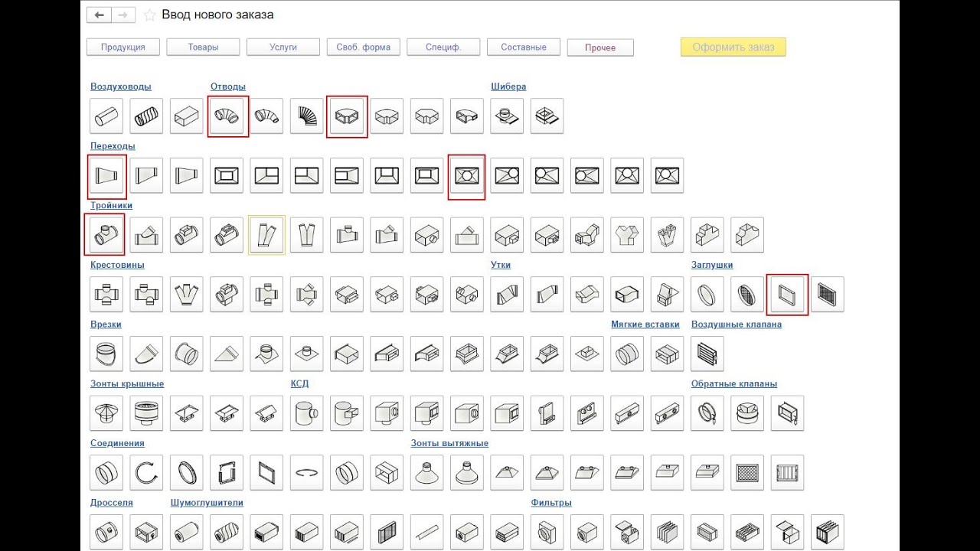Choose the round umbrella cowl under Зонты крышные
This screenshot has height=551, width=980.
106,413
